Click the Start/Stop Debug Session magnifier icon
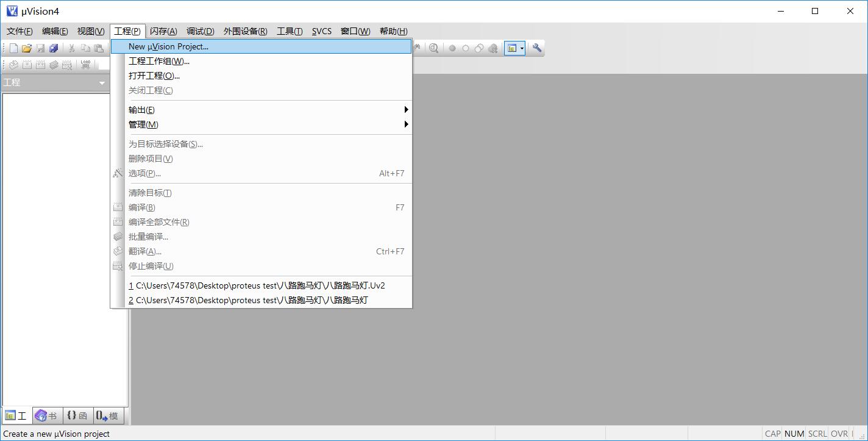 433,48
